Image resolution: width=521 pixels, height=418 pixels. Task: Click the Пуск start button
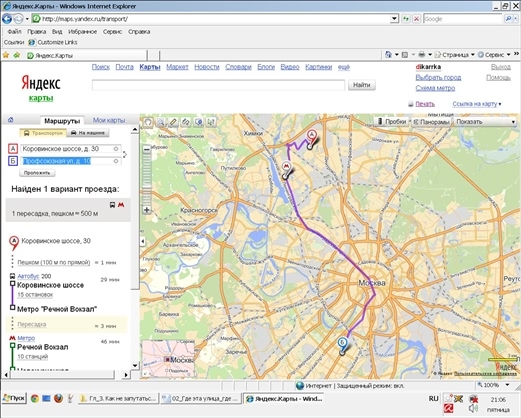coord(14,398)
